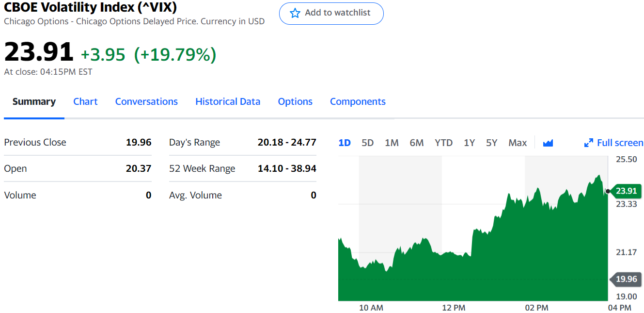644x313 pixels.
Task: Click the Add to watchlist button
Action: [331, 14]
